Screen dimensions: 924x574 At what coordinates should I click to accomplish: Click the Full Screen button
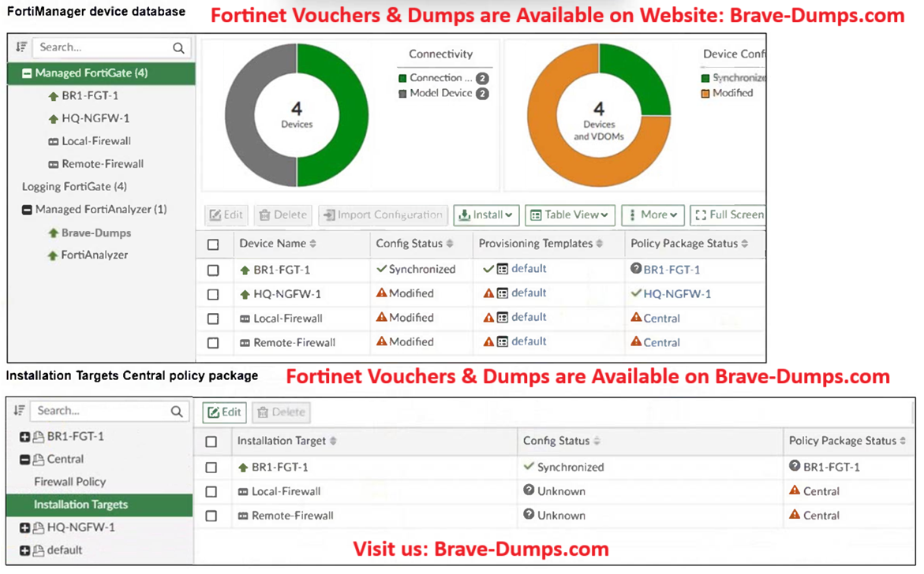pyautogui.click(x=729, y=214)
